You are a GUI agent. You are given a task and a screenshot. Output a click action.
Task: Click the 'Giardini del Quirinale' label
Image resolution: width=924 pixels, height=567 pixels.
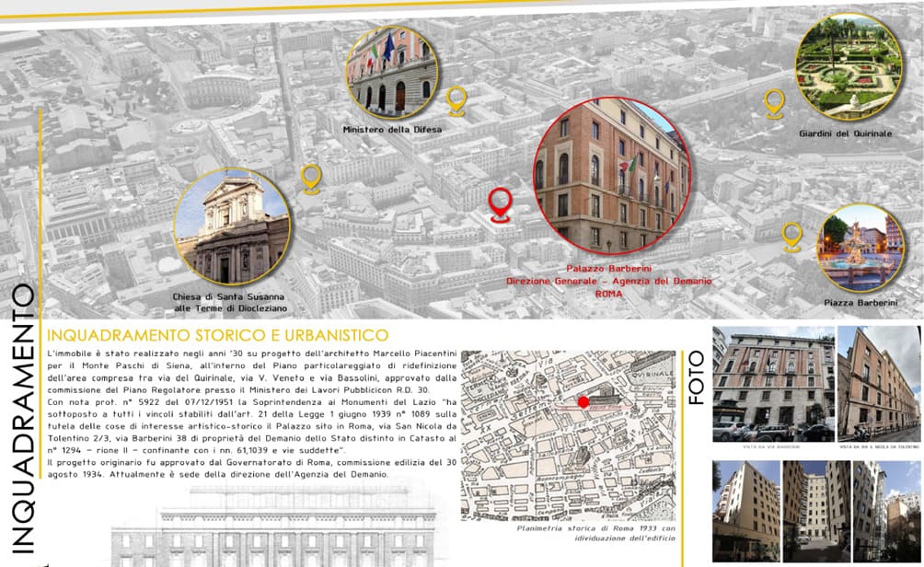pyautogui.click(x=845, y=133)
